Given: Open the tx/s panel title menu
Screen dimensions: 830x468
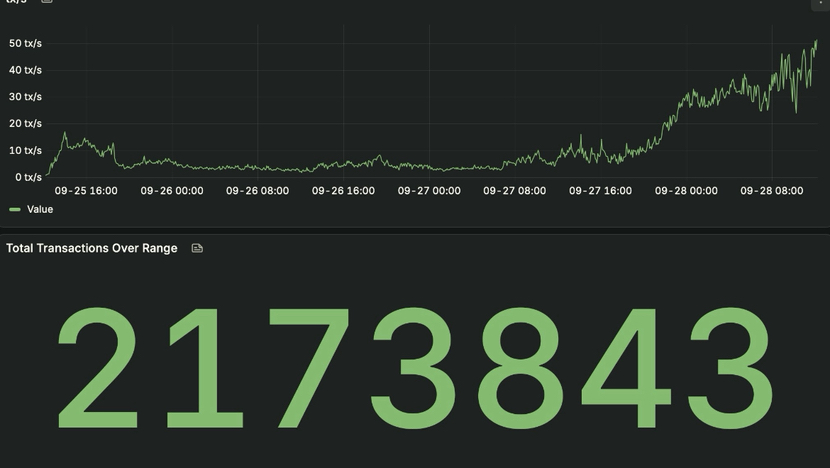Looking at the screenshot, I should pyautogui.click(x=14, y=2).
